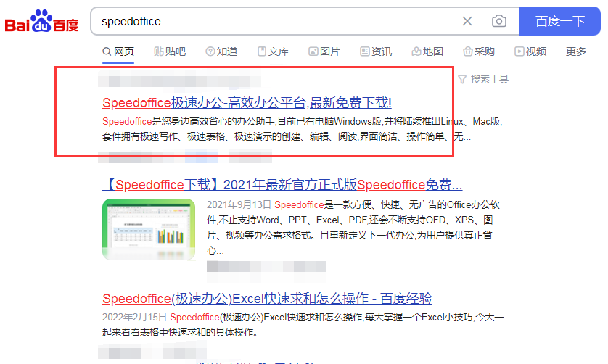Clear the search box with the X icon
The width and height of the screenshot is (608, 364).
click(467, 21)
